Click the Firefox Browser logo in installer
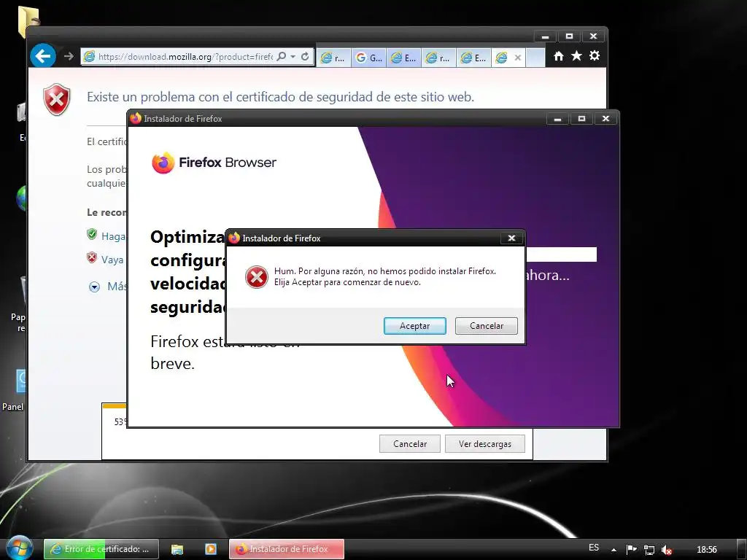Screen dimensions: 747x560 [x=214, y=163]
